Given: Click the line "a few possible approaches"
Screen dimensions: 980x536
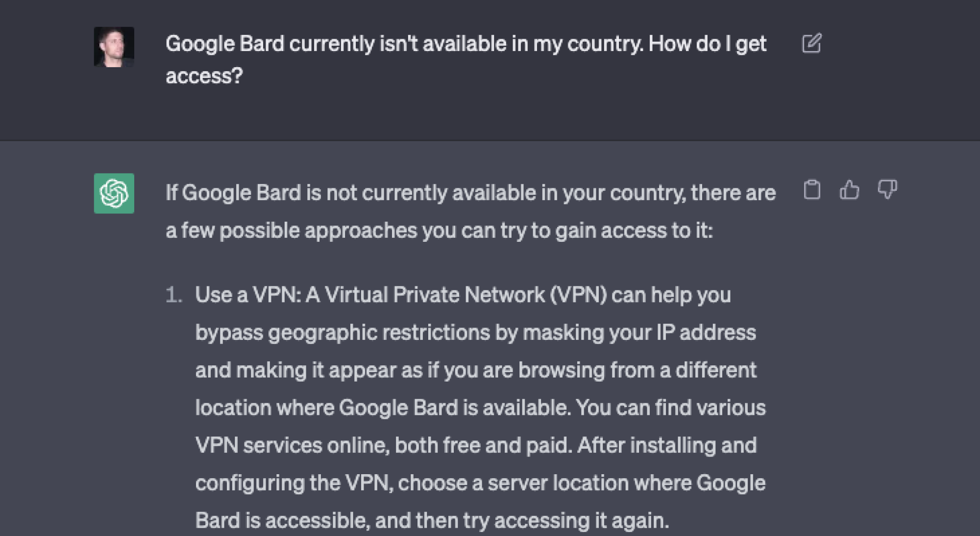Looking at the screenshot, I should (439, 230).
